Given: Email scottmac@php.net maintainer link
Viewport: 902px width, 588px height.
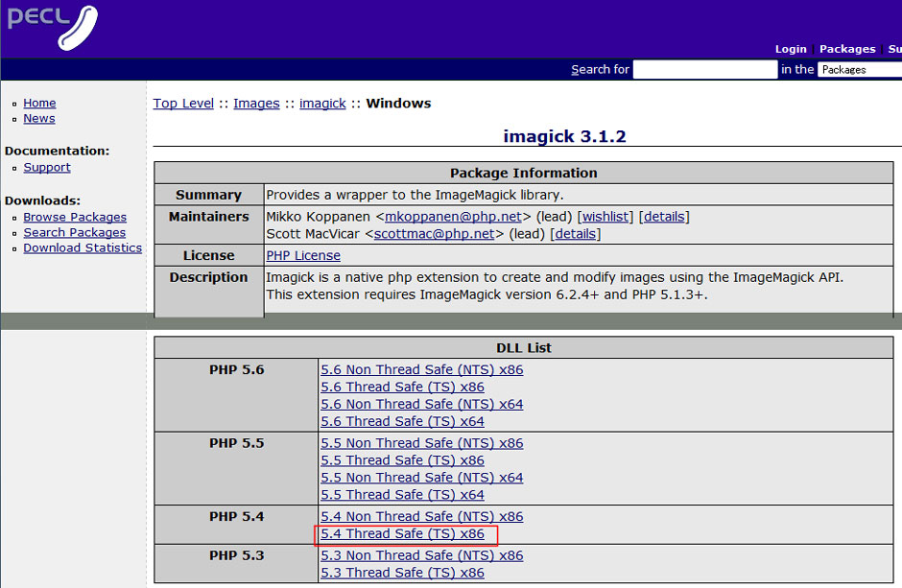Looking at the screenshot, I should (x=435, y=234).
